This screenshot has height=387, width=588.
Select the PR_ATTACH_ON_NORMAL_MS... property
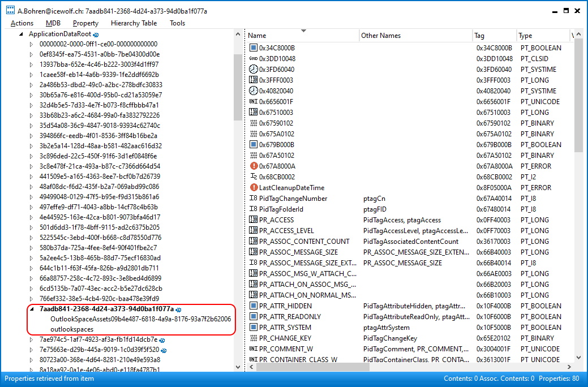(307, 295)
